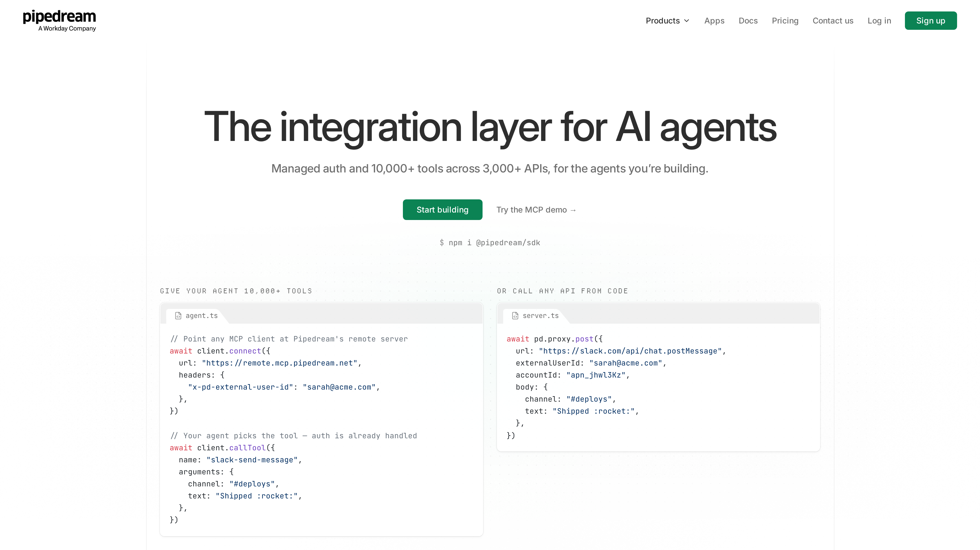Click the "Or call any API from code" label
Screen dimensions: 980x550
pos(562,291)
